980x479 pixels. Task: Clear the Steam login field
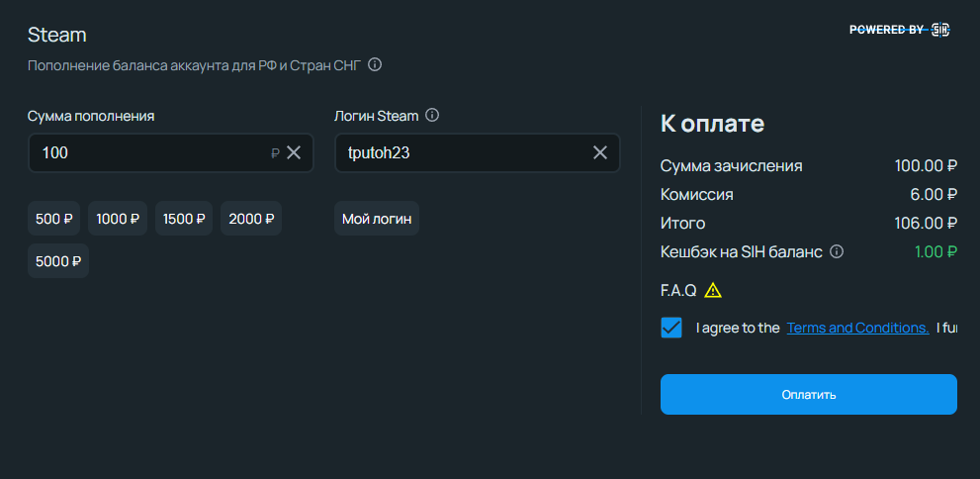click(x=600, y=152)
